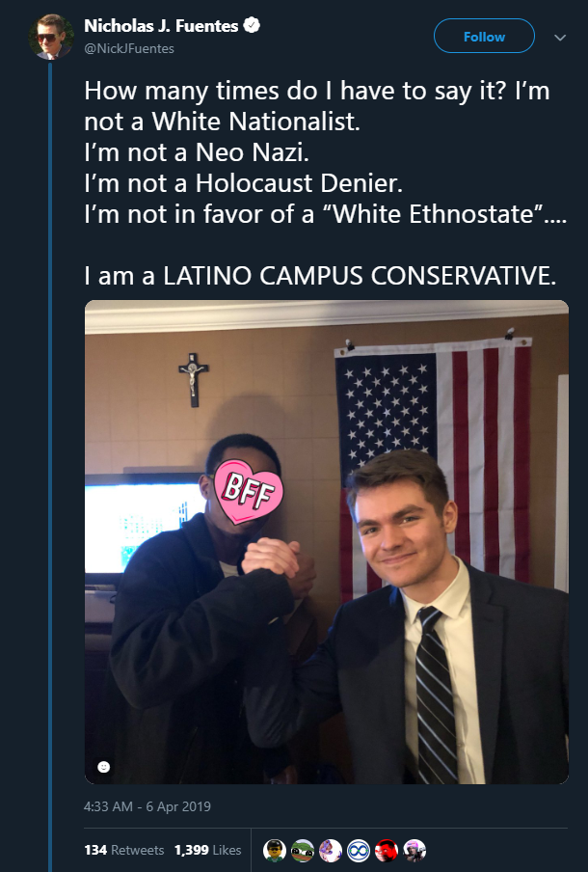Click the LATINO CAMPUS CONSERVATIVE line
The width and height of the screenshot is (588, 872).
320,275
